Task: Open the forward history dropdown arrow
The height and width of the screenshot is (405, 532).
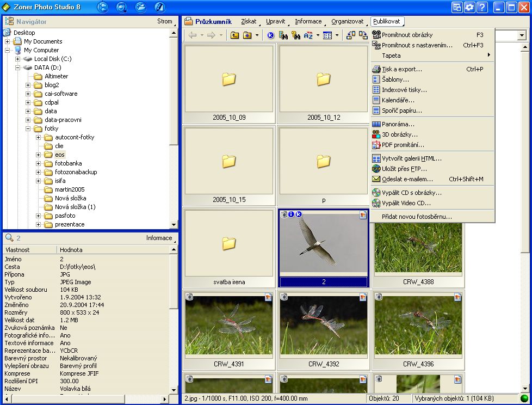Action: click(221, 35)
